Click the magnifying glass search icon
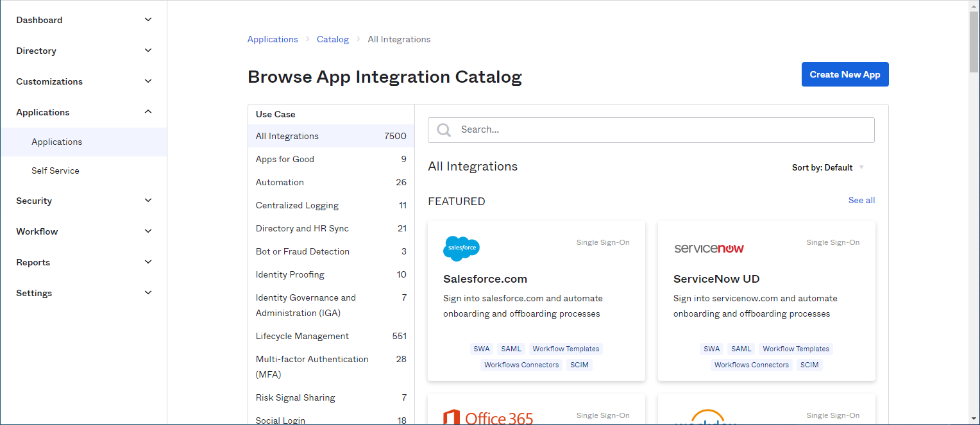980x425 pixels. pos(443,129)
